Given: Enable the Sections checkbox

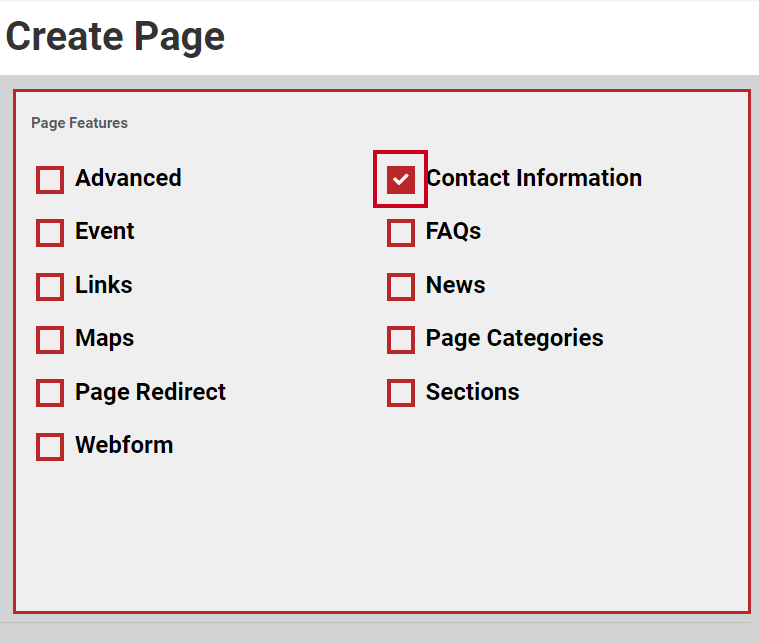Looking at the screenshot, I should (401, 393).
